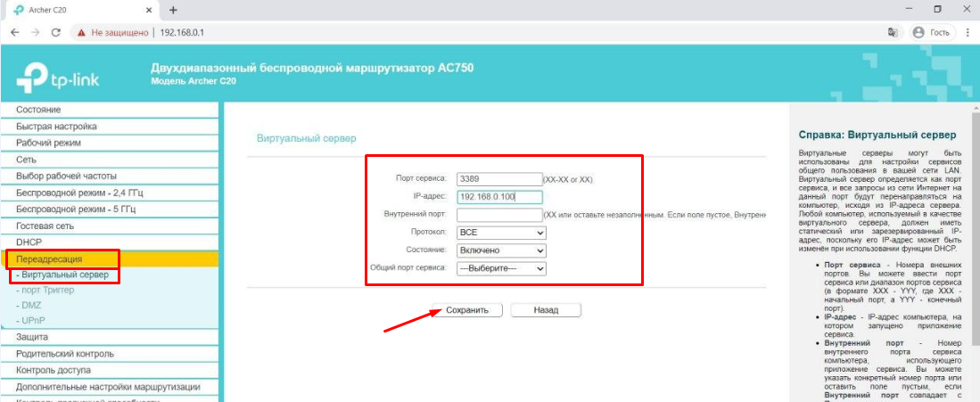This screenshot has height=402, width=980.
Task: Open the Состояние dropdown
Action: pyautogui.click(x=501, y=250)
